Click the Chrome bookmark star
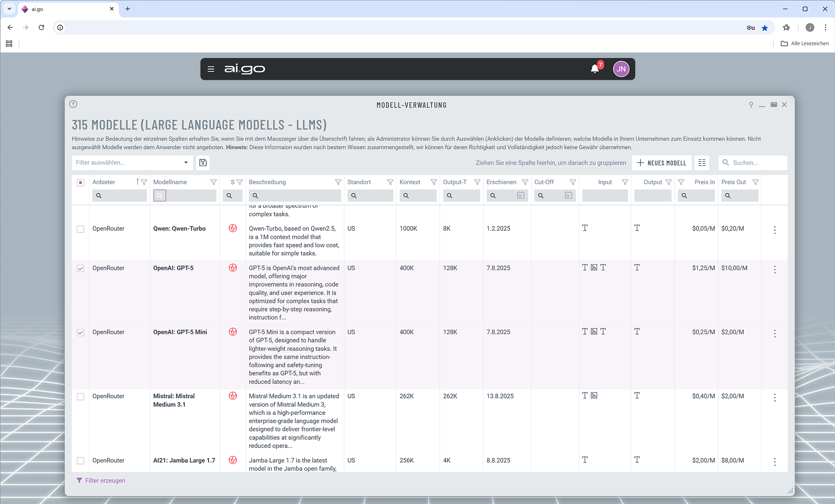This screenshot has height=504, width=835. point(765,28)
